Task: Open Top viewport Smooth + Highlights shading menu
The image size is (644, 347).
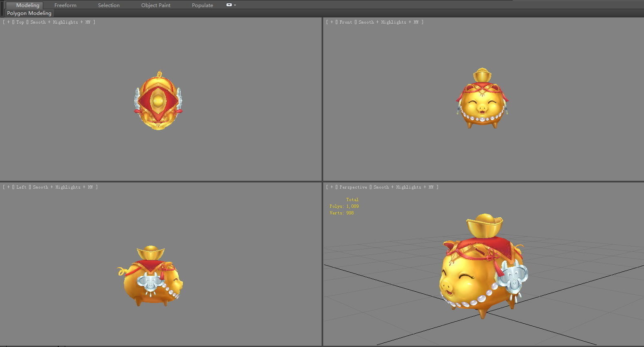Action: click(x=60, y=22)
